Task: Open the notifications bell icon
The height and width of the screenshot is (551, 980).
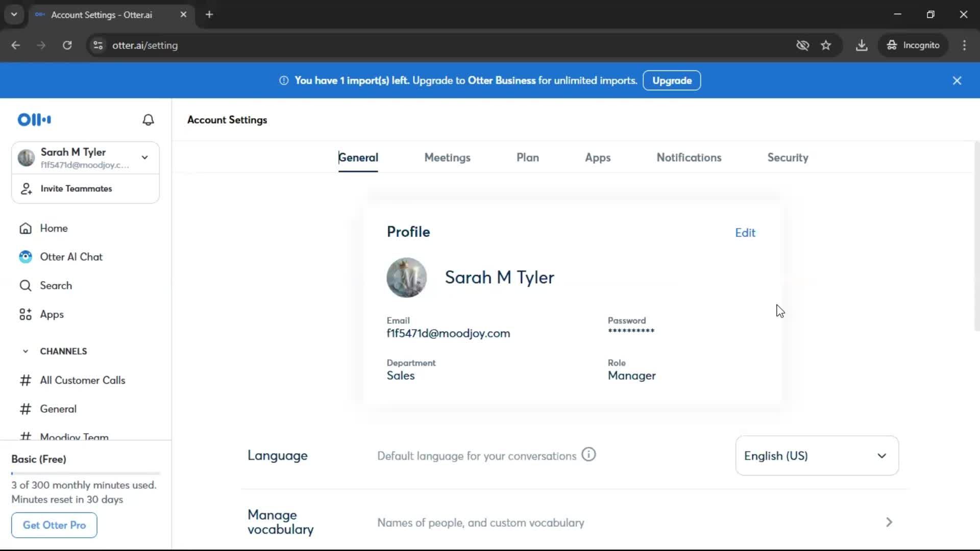Action: tap(148, 120)
